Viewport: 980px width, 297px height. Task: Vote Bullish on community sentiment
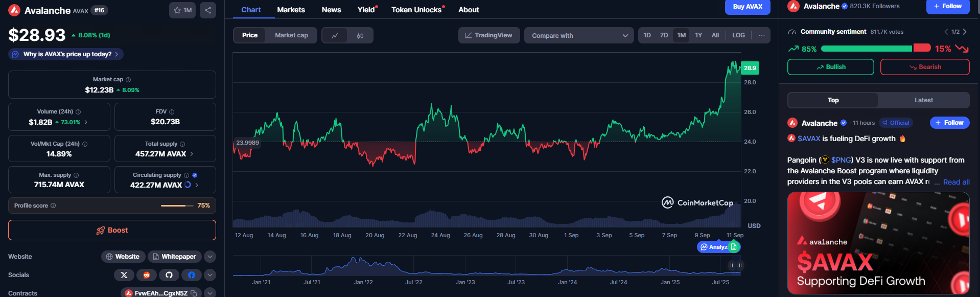(x=830, y=67)
